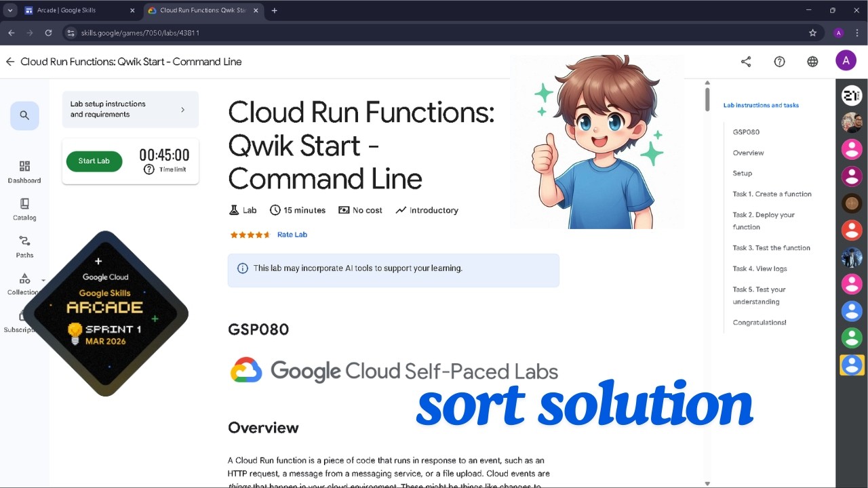This screenshot has width=868, height=488.
Task: Jump to Overview in outline
Action: (748, 153)
